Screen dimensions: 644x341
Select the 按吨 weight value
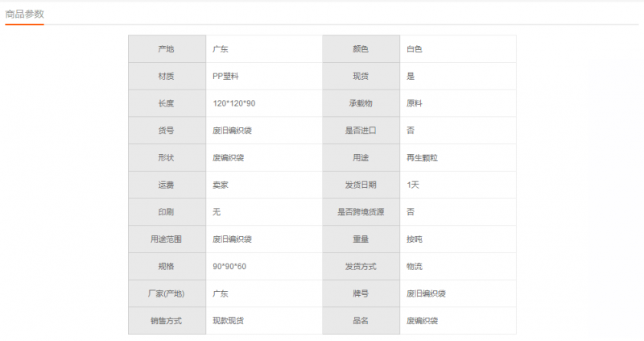(x=415, y=239)
